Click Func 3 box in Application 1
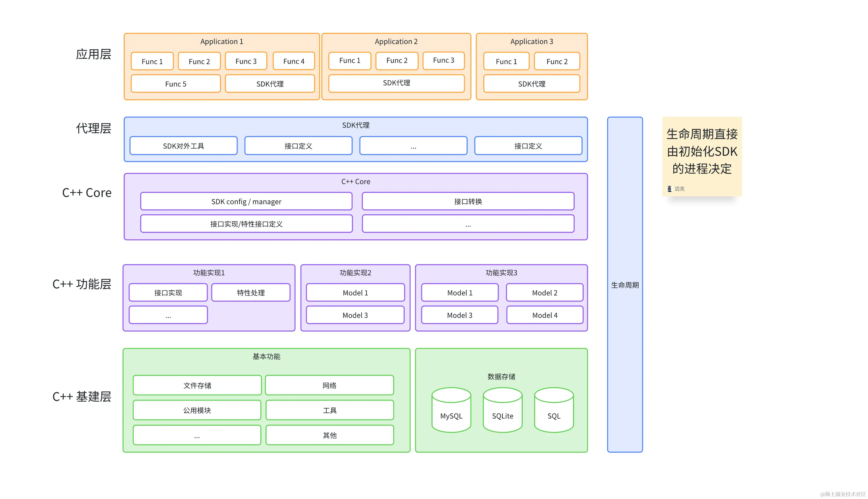 (x=246, y=61)
